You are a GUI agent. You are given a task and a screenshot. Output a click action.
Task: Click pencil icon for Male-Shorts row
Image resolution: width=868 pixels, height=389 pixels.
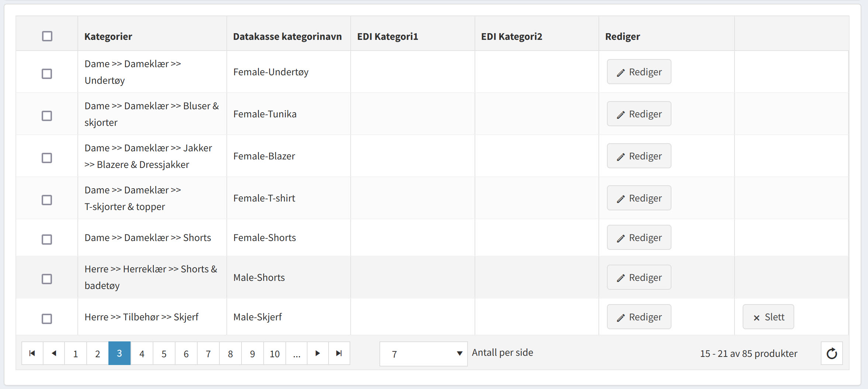tap(621, 278)
